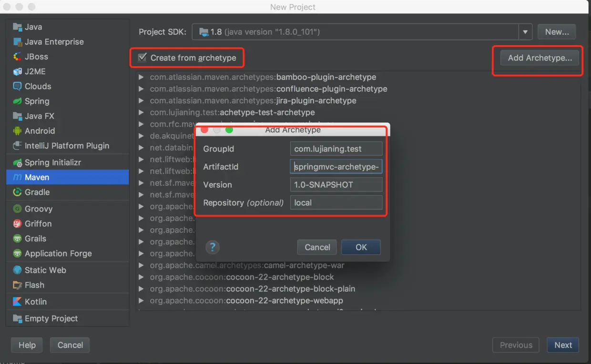Pick the Gradle icon
591x364 pixels.
point(18,192)
